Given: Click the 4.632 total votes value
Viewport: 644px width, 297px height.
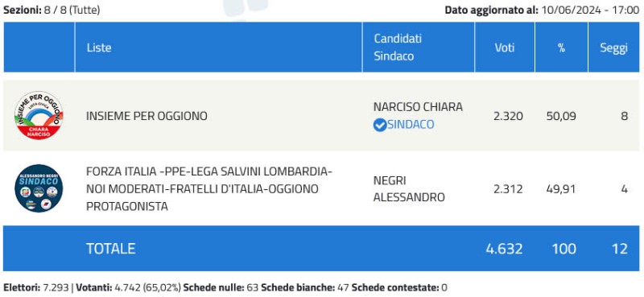Looking at the screenshot, I should point(505,249).
